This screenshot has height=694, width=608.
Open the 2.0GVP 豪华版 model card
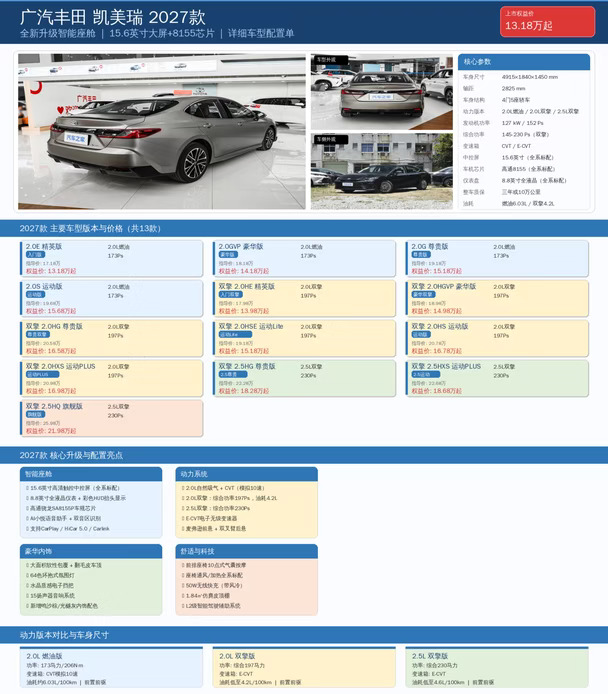coord(304,258)
